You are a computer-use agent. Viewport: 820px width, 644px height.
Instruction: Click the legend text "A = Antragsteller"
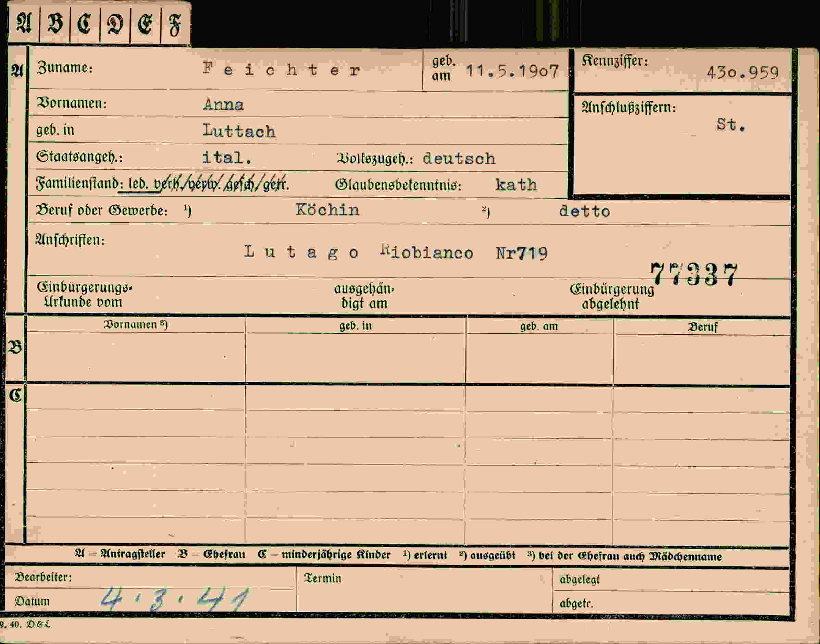(120, 554)
